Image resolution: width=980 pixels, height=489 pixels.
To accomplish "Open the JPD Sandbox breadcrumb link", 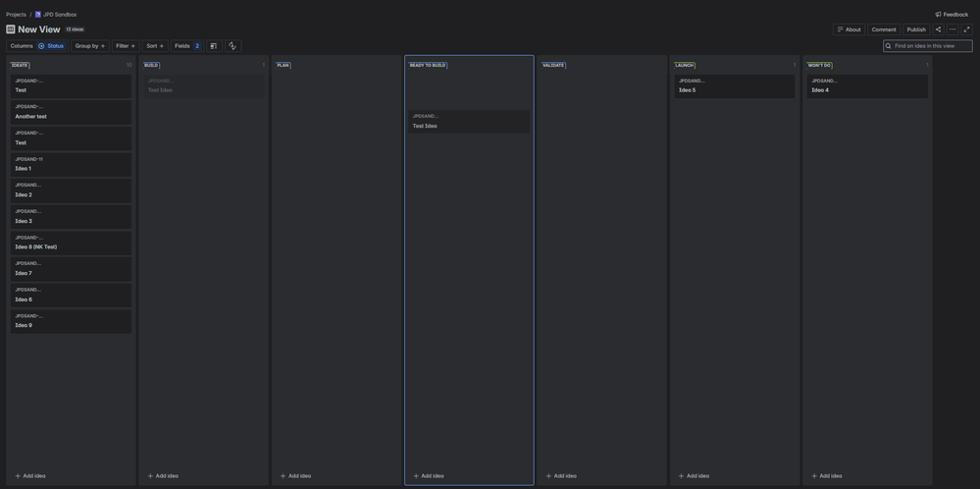I will point(60,15).
